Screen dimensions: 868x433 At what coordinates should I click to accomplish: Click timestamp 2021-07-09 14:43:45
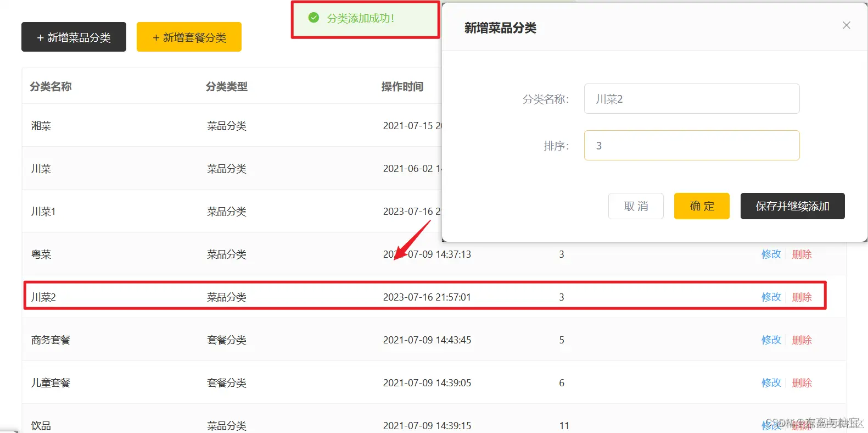(x=427, y=340)
